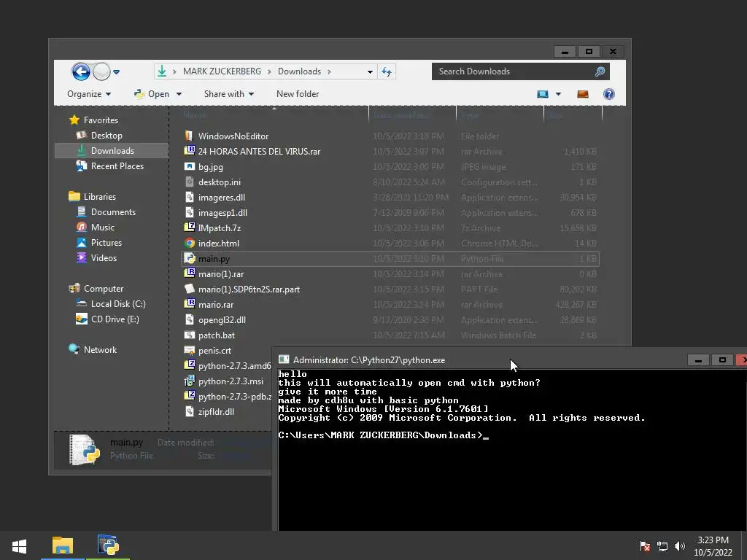
Task: Open the Windows Start button
Action: [x=19, y=545]
